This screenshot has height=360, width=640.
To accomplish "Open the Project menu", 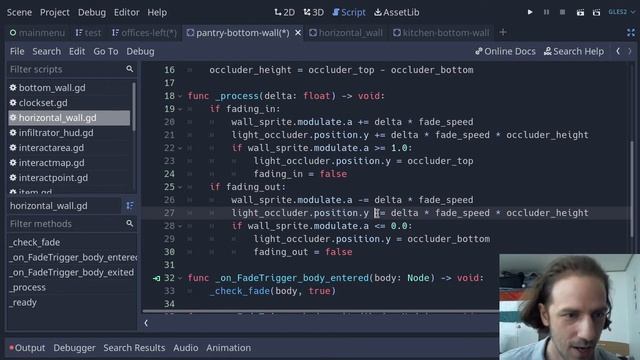I will point(55,12).
